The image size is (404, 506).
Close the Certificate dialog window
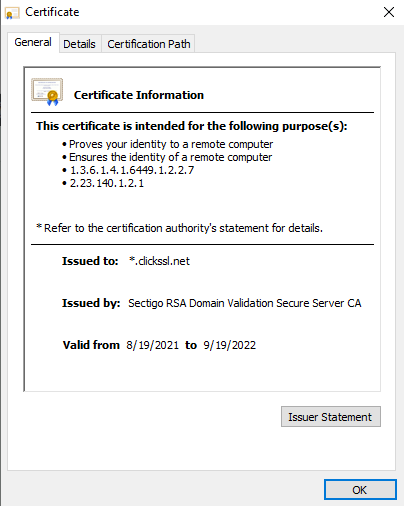(x=389, y=12)
